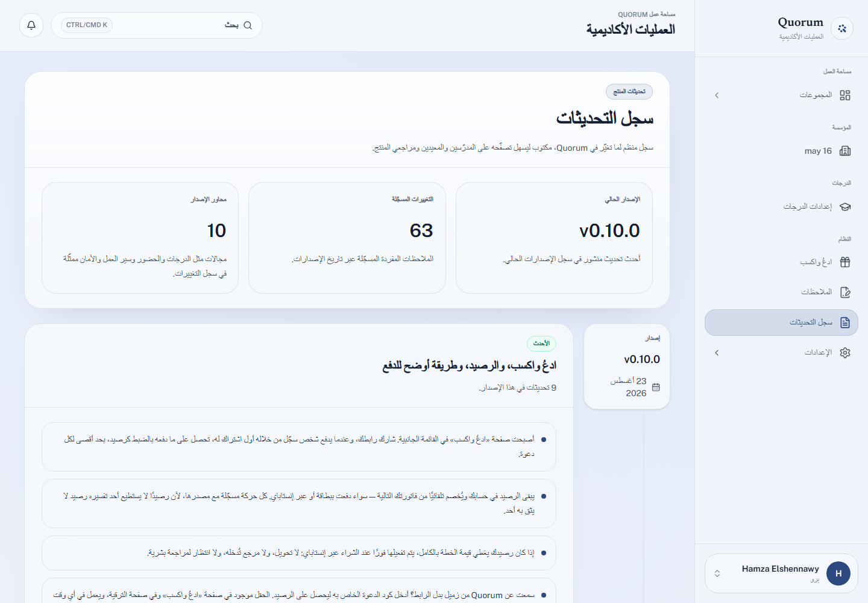Click the academic operations (العمليات الأكاديمية) header title
868x603 pixels.
pyautogui.click(x=631, y=30)
